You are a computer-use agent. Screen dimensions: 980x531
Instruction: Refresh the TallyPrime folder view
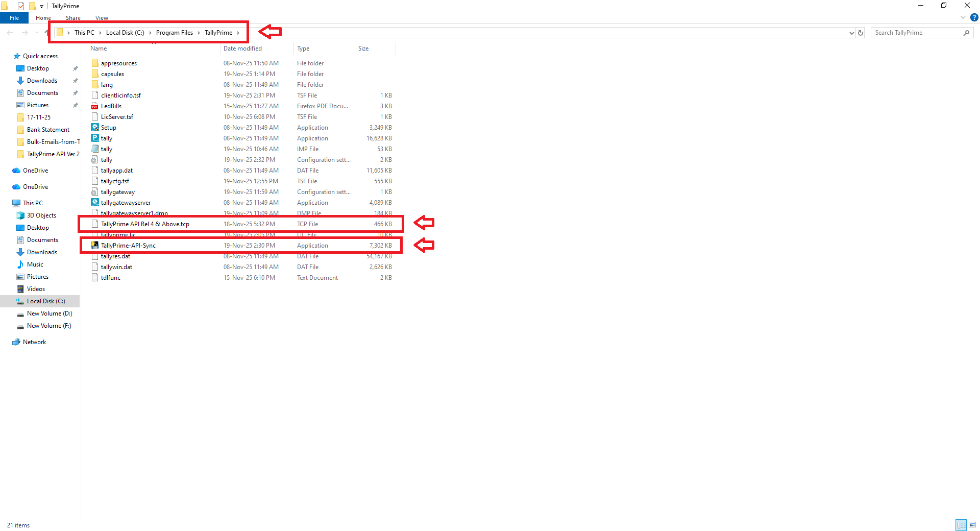click(x=861, y=33)
